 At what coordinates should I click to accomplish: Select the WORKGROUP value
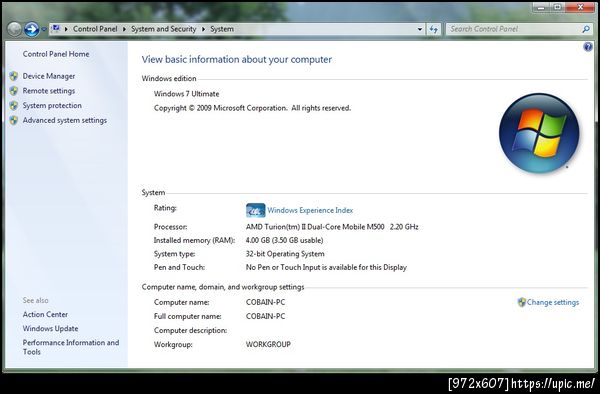pyautogui.click(x=268, y=344)
